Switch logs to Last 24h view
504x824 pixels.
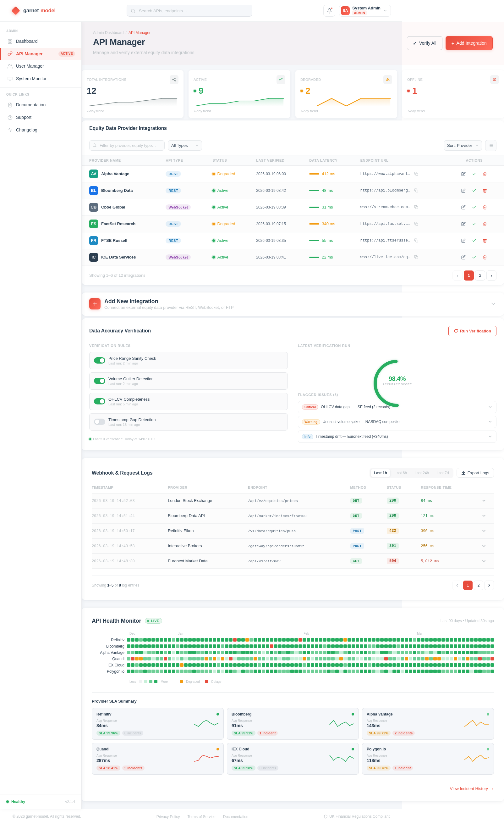coord(422,473)
